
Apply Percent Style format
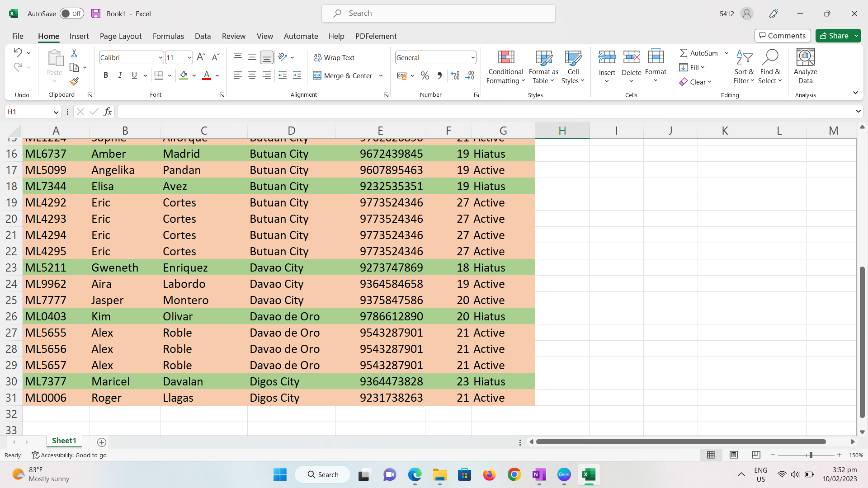pos(425,75)
